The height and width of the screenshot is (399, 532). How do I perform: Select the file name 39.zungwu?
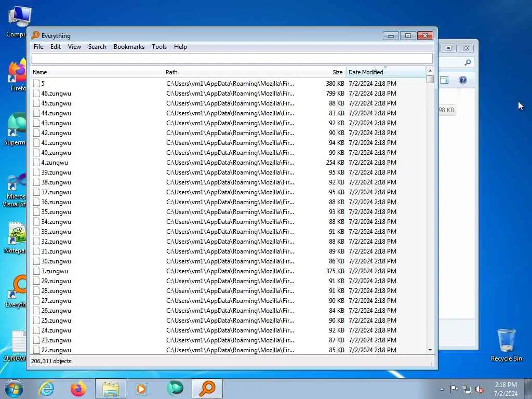[x=56, y=172]
